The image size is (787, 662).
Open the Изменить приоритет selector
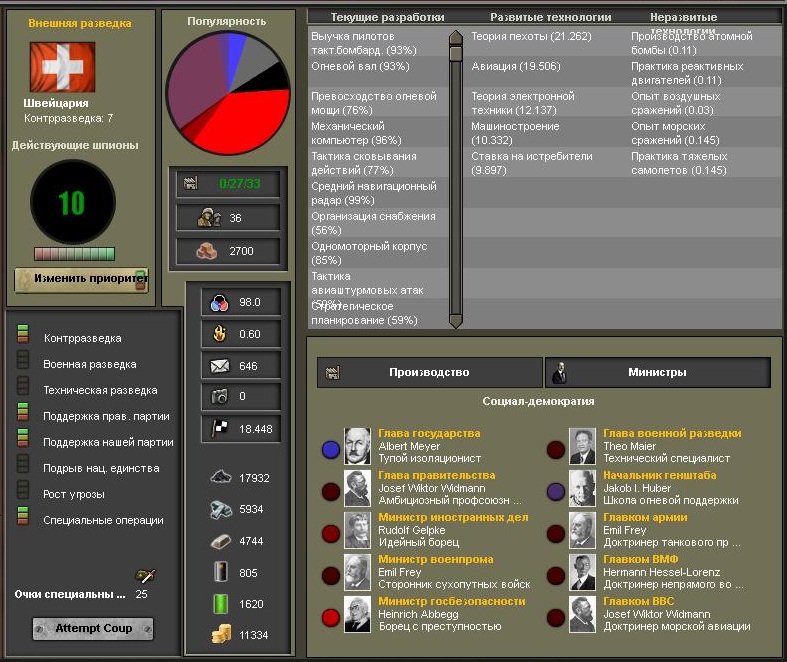point(81,279)
